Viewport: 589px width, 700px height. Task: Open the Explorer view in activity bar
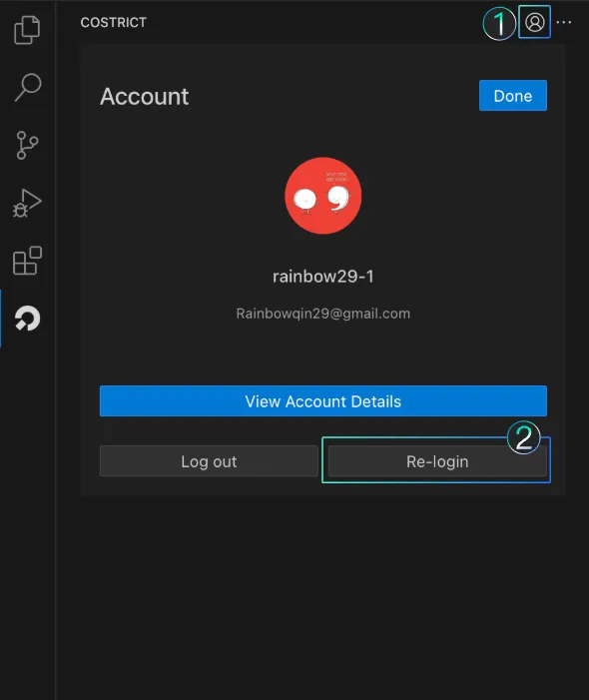pyautogui.click(x=27, y=30)
